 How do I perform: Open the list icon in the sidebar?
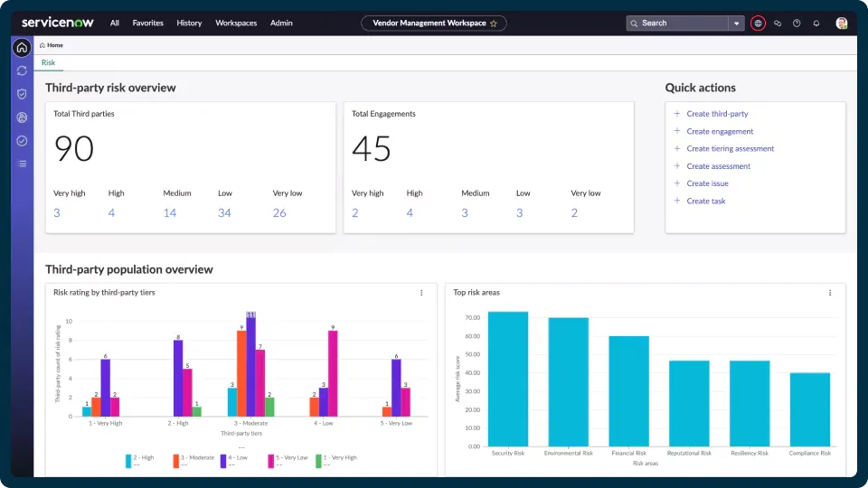[22, 164]
